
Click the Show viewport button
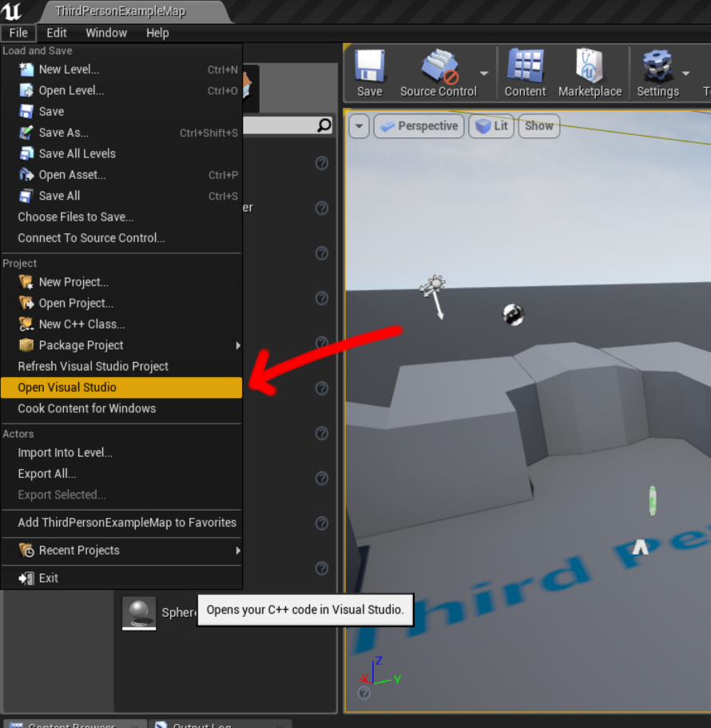tap(539, 126)
